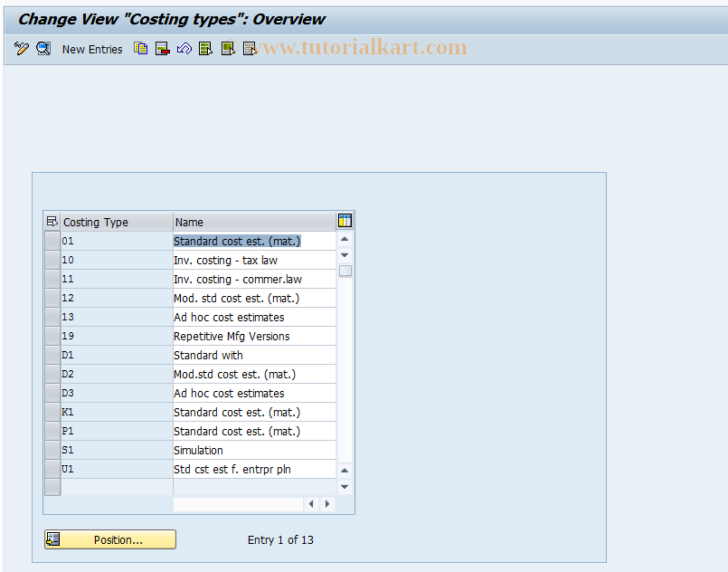Click the Delete entry icon
This screenshot has width=728, height=572.
pyautogui.click(x=162, y=49)
